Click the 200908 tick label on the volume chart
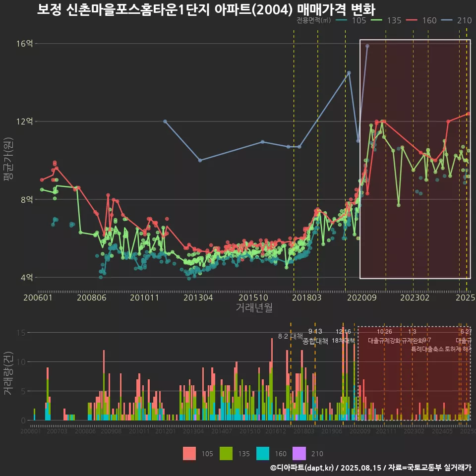This screenshot has height=476, width=476. point(111,431)
